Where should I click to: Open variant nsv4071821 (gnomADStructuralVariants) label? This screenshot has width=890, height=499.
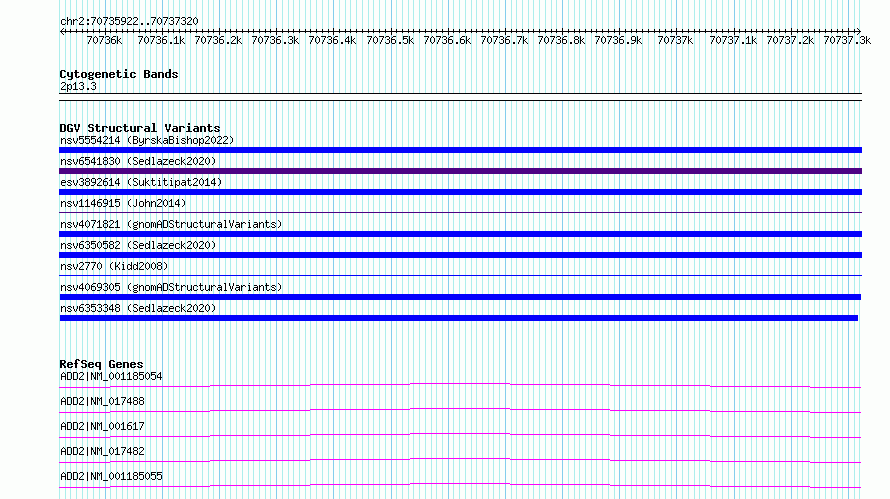click(x=171, y=224)
